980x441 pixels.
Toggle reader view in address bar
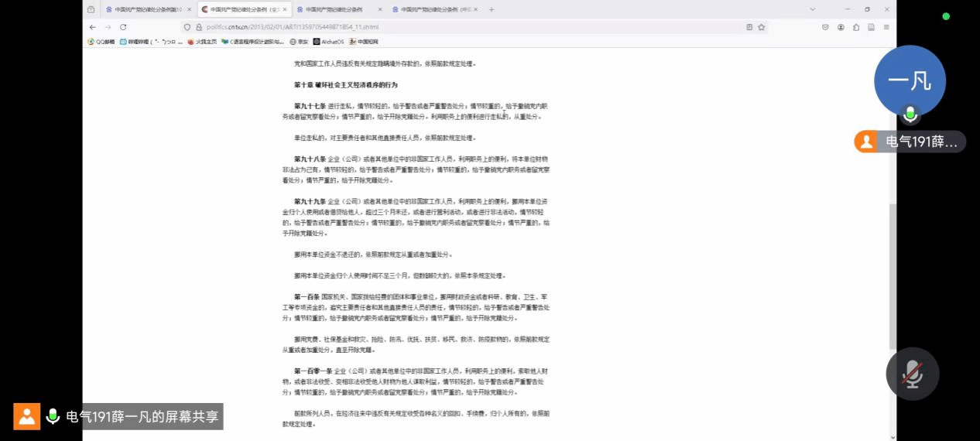(749, 26)
